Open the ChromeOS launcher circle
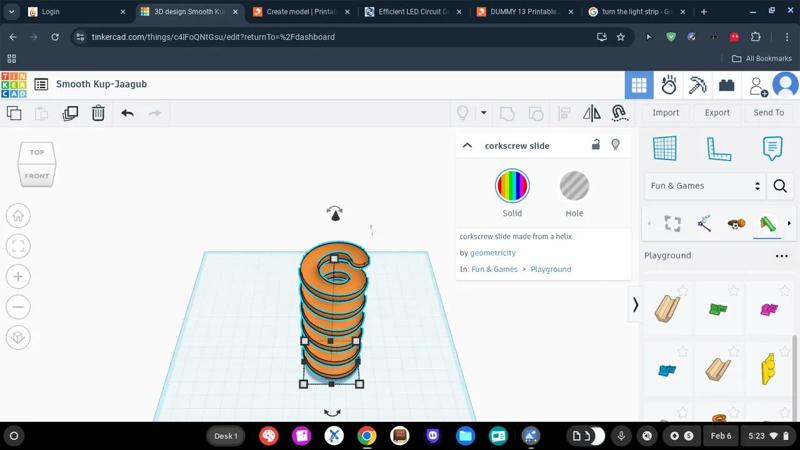800x450 pixels. [x=14, y=436]
